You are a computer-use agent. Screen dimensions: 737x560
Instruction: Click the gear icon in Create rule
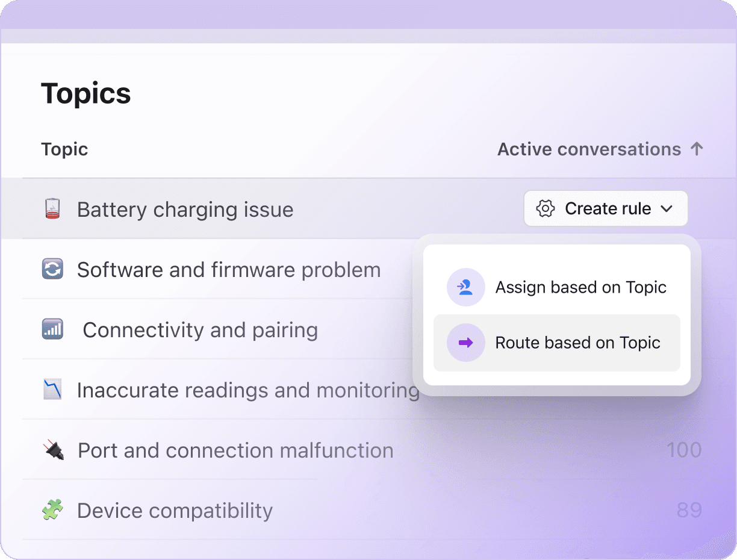(545, 209)
